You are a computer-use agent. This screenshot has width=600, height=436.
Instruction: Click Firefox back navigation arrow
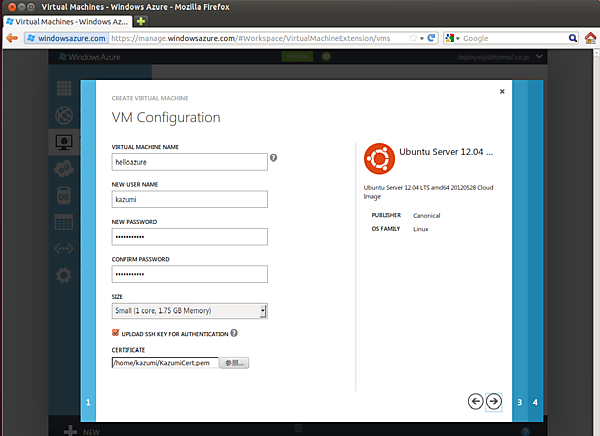point(12,38)
